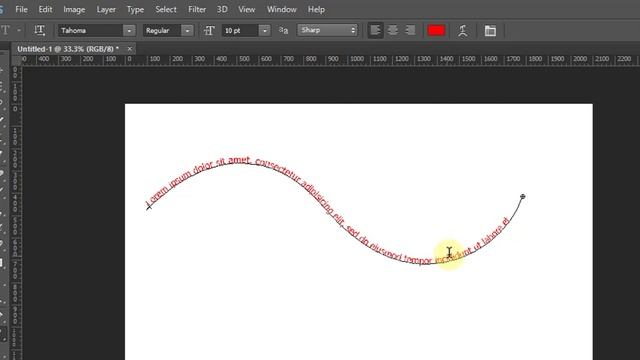Click the 10 pt font size field
Image resolution: width=640 pixels, height=360 pixels.
tap(240, 31)
